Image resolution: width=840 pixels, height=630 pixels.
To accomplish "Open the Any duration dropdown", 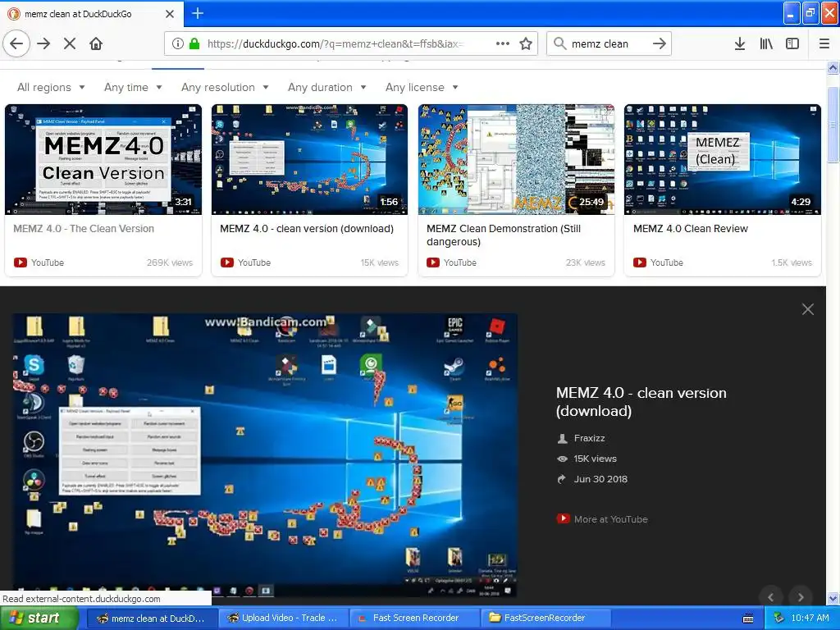I will pyautogui.click(x=326, y=87).
